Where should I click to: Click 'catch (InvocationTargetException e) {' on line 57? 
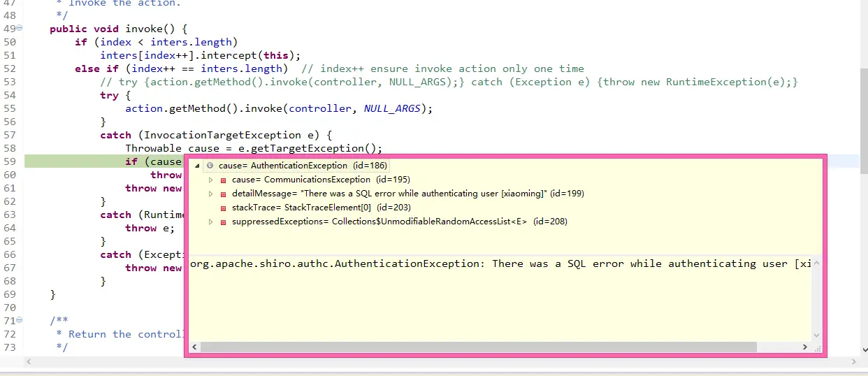click(216, 135)
